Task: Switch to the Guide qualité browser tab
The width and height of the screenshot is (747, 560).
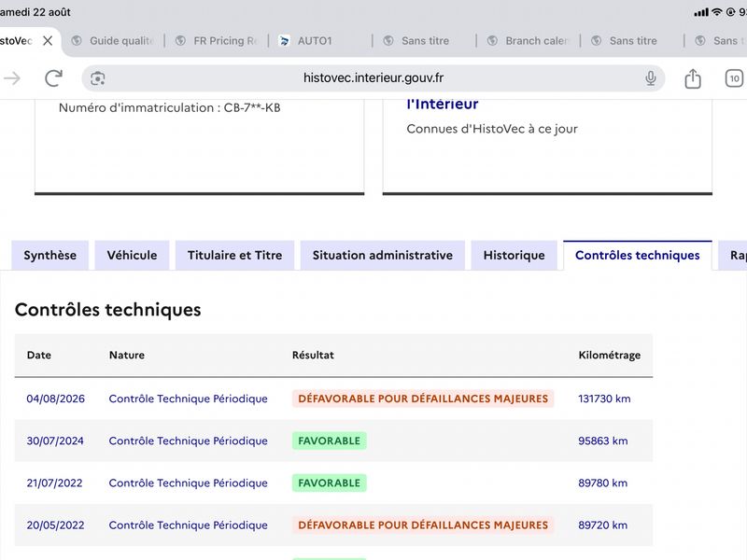Action: tap(114, 41)
